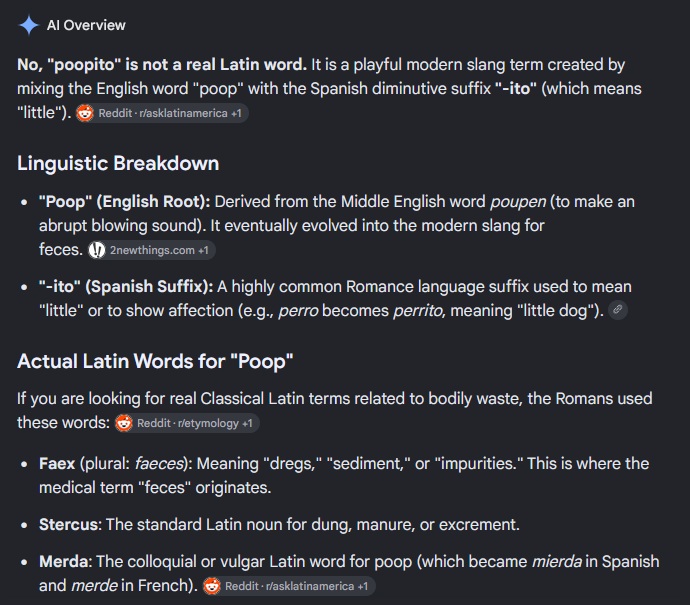Click the bold word "Stercus"
The image size is (690, 605).
[69, 524]
